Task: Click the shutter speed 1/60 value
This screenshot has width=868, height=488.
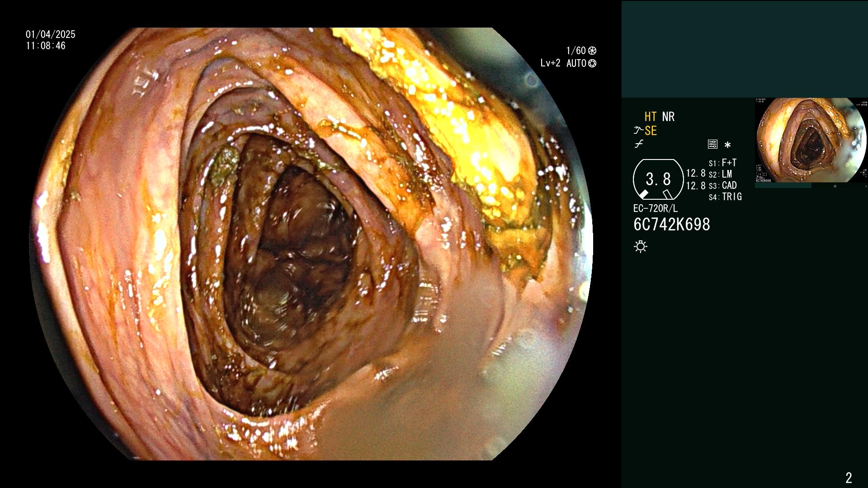Action: (576, 51)
